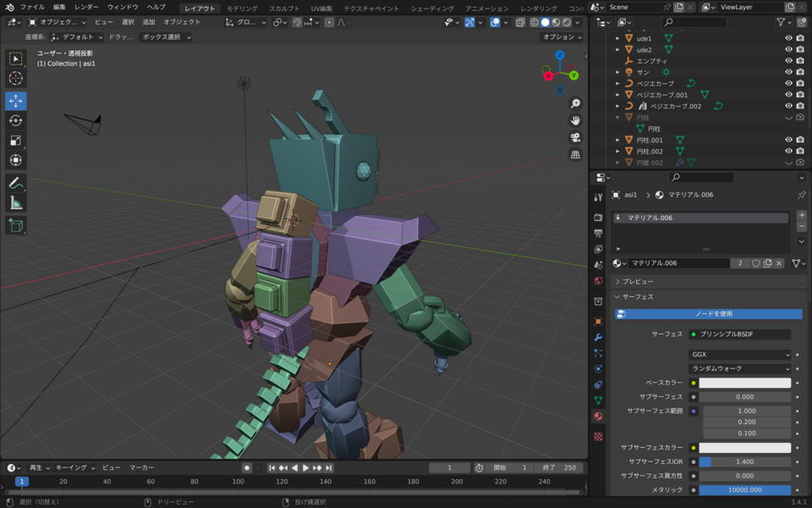Choose the Add Cube tool
This screenshot has width=812, height=508.
pos(16,225)
